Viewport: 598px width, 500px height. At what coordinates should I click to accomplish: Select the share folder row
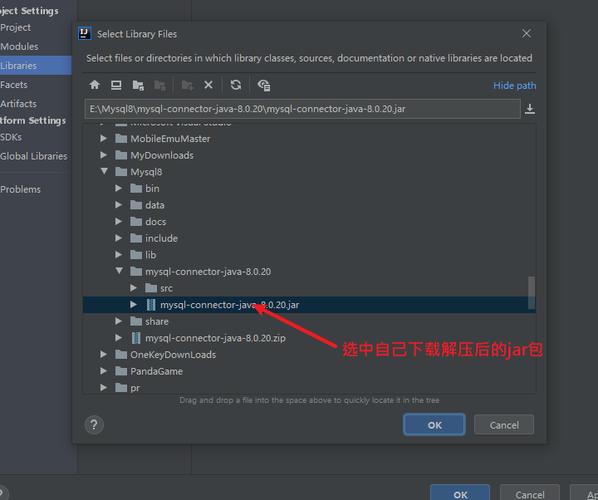pos(309,321)
